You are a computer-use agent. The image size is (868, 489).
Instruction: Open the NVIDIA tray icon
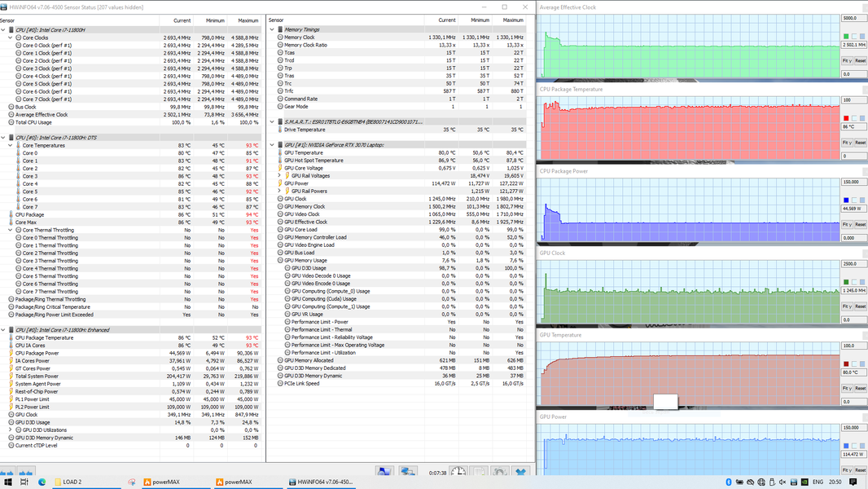coord(804,482)
